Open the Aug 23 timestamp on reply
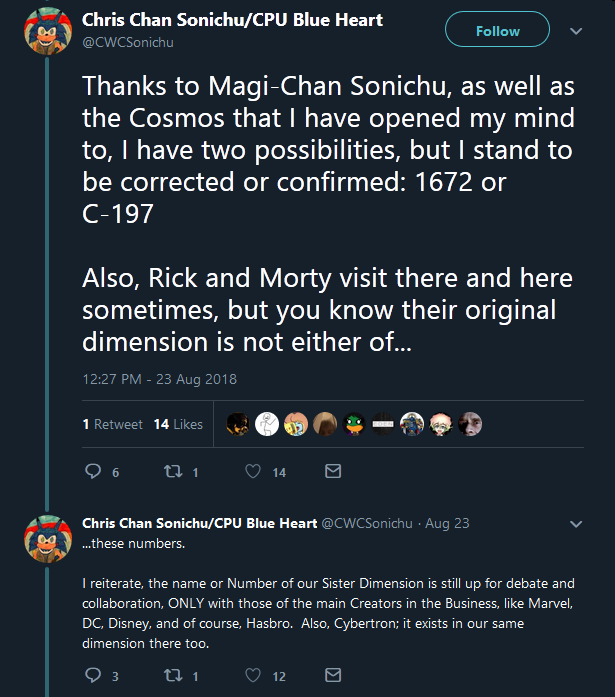Screen dimensions: 615x697 447,524
